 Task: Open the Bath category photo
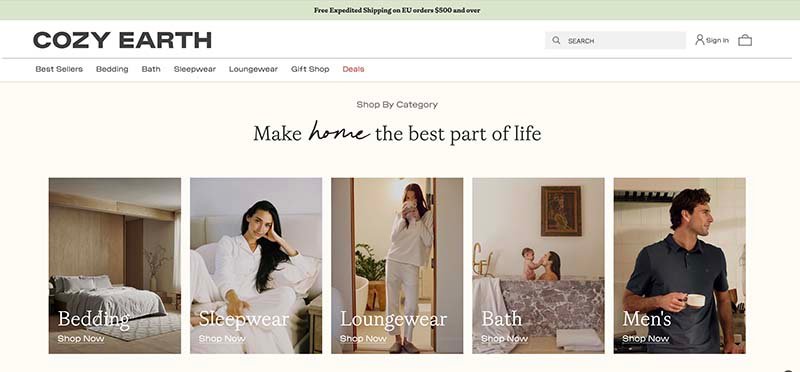[538, 265]
